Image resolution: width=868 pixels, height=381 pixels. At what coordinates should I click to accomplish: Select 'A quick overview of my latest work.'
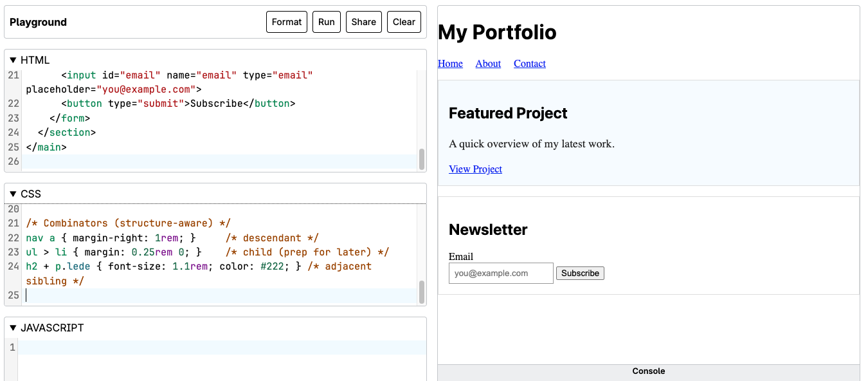pyautogui.click(x=532, y=144)
